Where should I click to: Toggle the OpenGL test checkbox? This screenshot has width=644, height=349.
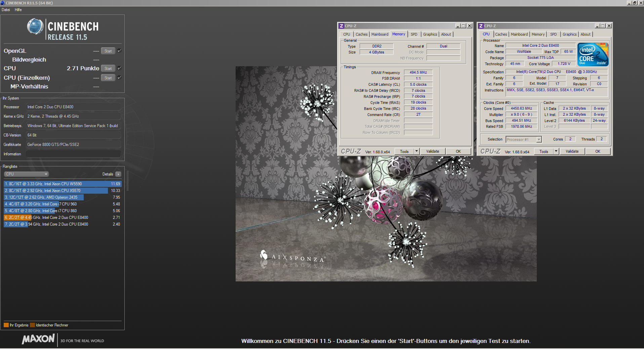119,50
